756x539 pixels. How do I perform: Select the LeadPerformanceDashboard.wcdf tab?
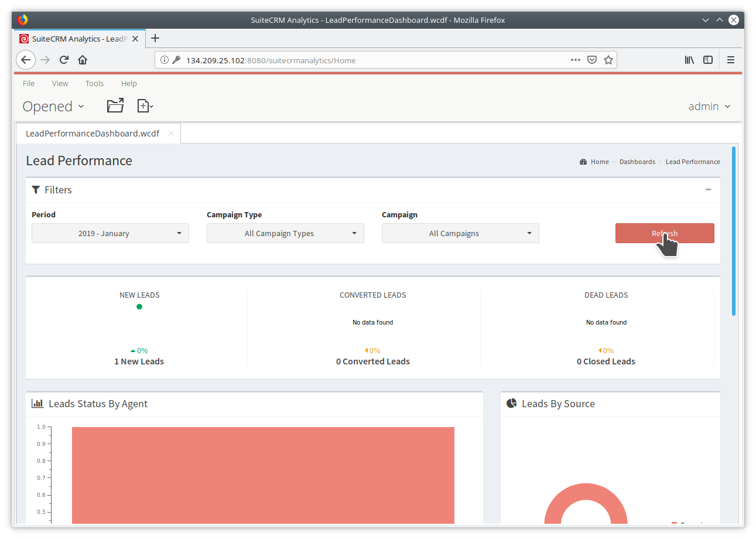[x=92, y=133]
